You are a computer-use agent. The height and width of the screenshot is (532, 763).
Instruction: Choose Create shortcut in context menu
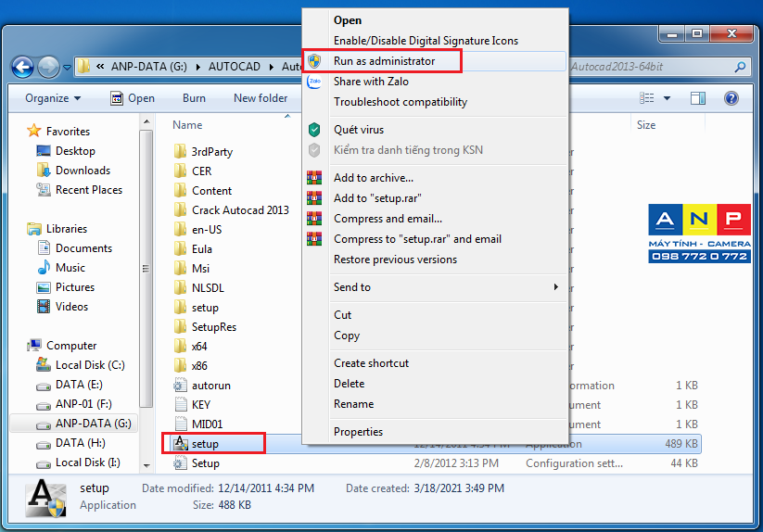pyautogui.click(x=436, y=363)
